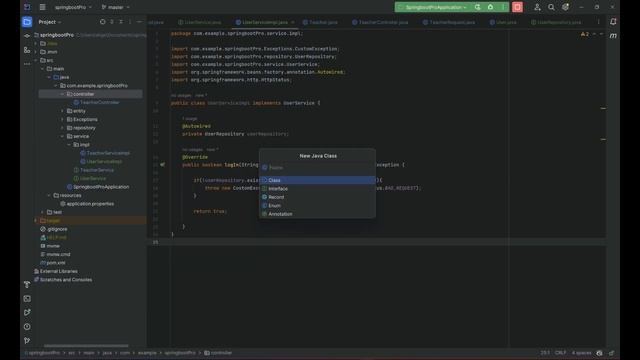The height and width of the screenshot is (360, 640).
Task: Collapse the resources folder
Action: [49, 196]
